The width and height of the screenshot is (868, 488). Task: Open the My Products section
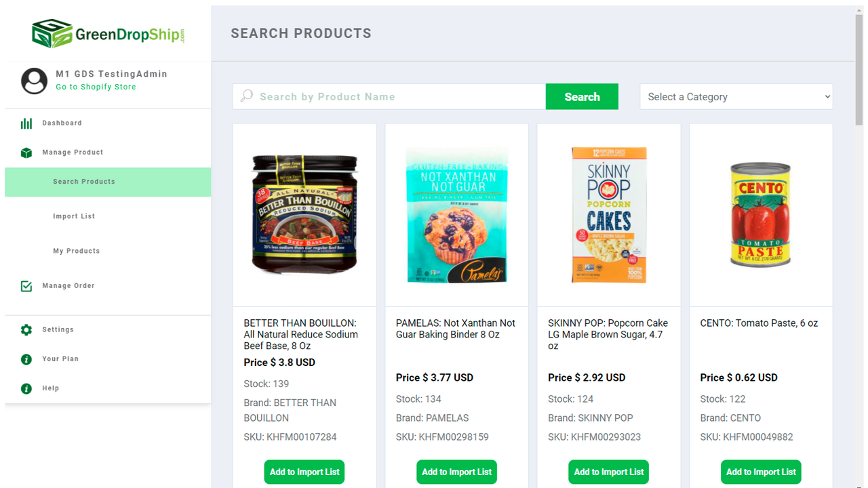click(76, 250)
